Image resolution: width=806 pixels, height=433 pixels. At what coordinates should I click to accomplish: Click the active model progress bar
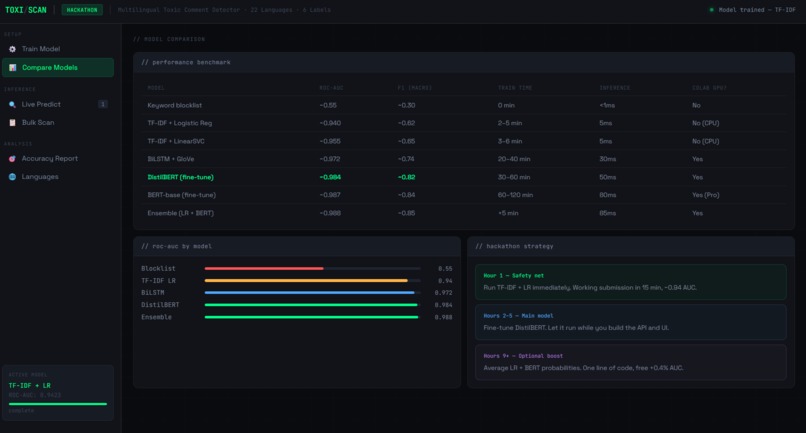coord(58,404)
